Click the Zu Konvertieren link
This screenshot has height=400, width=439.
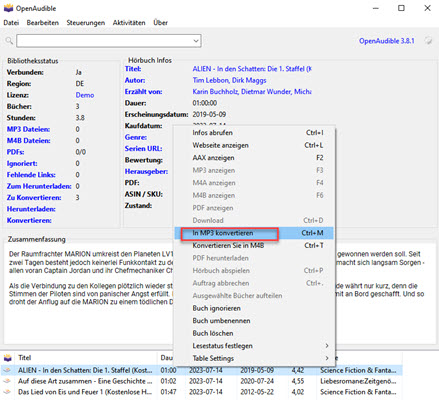(x=34, y=197)
